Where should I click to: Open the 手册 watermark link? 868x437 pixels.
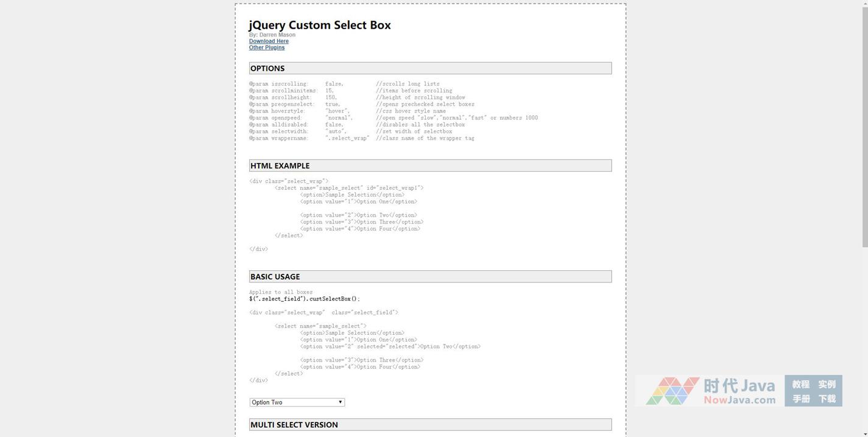[800, 399]
